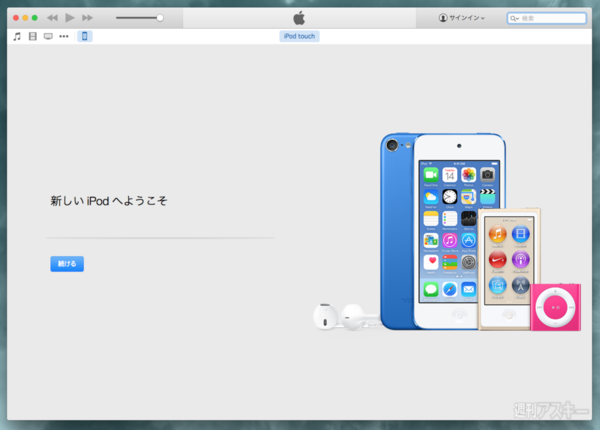Minimize the window with the yellow button
The height and width of the screenshot is (430, 600).
pyautogui.click(x=25, y=18)
